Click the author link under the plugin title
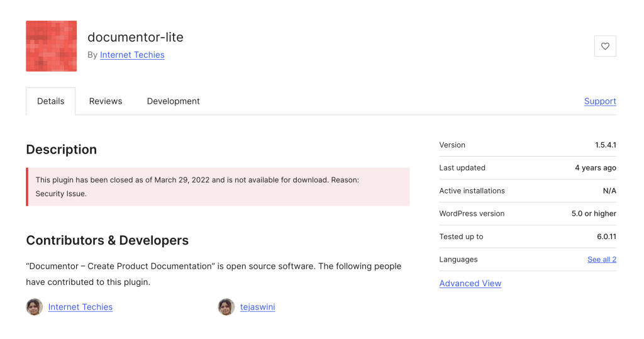Screen dimensions: 644x339 coord(132,55)
